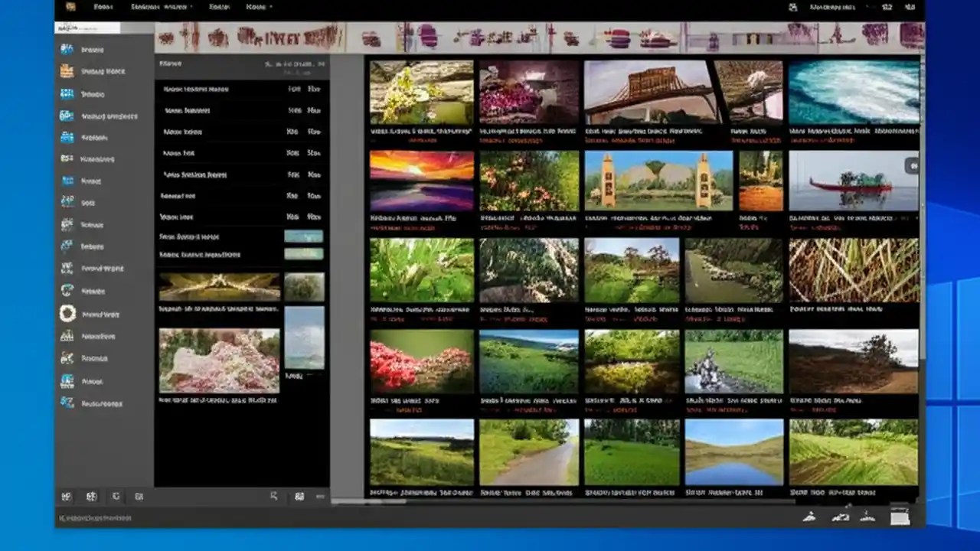This screenshot has width=980, height=551.
Task: Open the folders icon second in the sidebar
Action: tap(67, 71)
